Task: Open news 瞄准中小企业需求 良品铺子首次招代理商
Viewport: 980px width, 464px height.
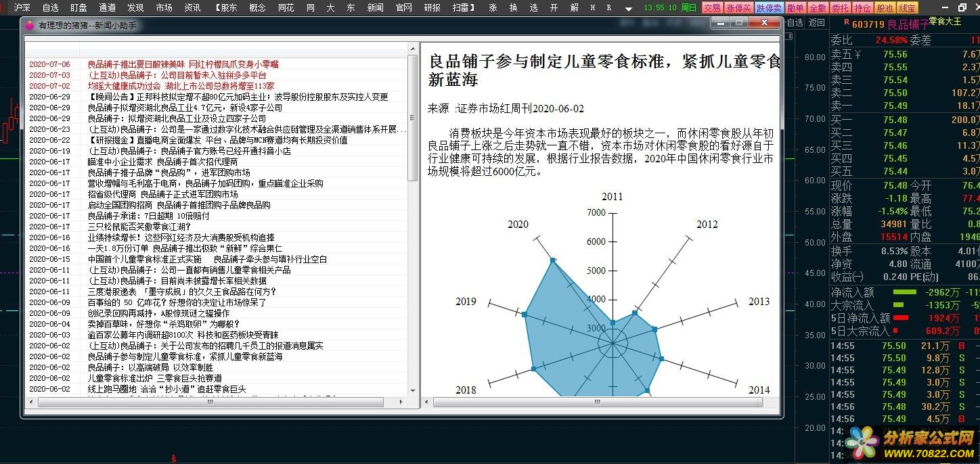Action: coord(162,162)
